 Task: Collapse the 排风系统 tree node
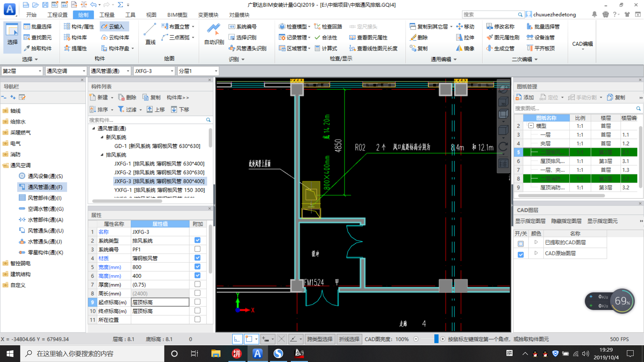point(102,155)
